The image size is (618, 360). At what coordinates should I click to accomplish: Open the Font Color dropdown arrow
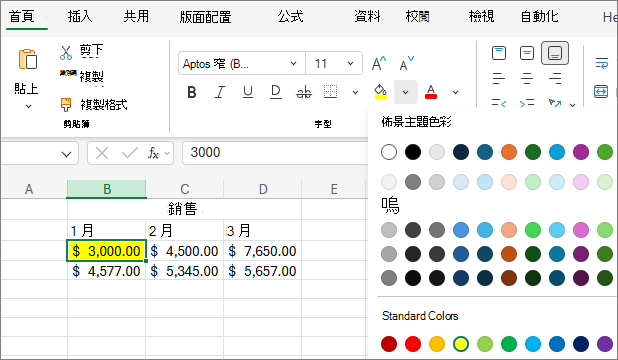(455, 93)
